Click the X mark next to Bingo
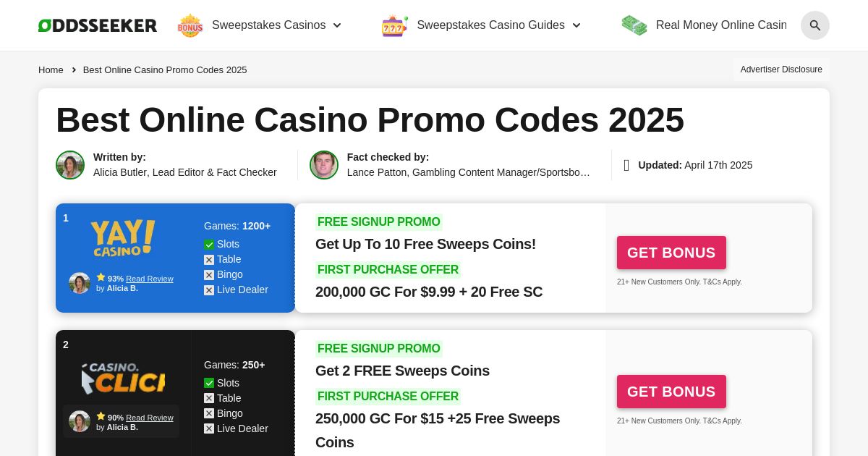The height and width of the screenshot is (456, 868). pyautogui.click(x=209, y=274)
